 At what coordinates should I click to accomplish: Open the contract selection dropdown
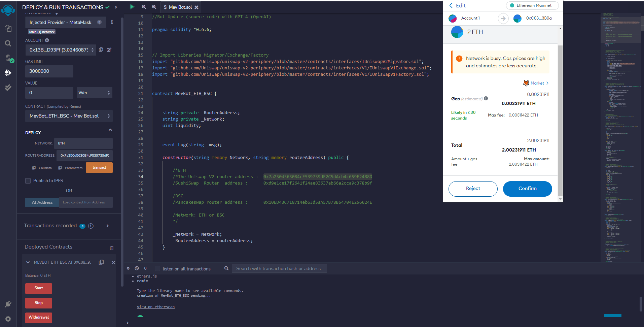click(69, 116)
